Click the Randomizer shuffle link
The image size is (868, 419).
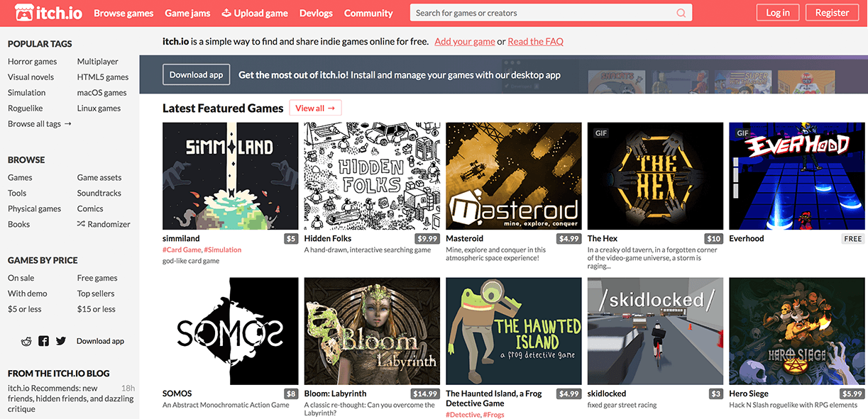104,224
